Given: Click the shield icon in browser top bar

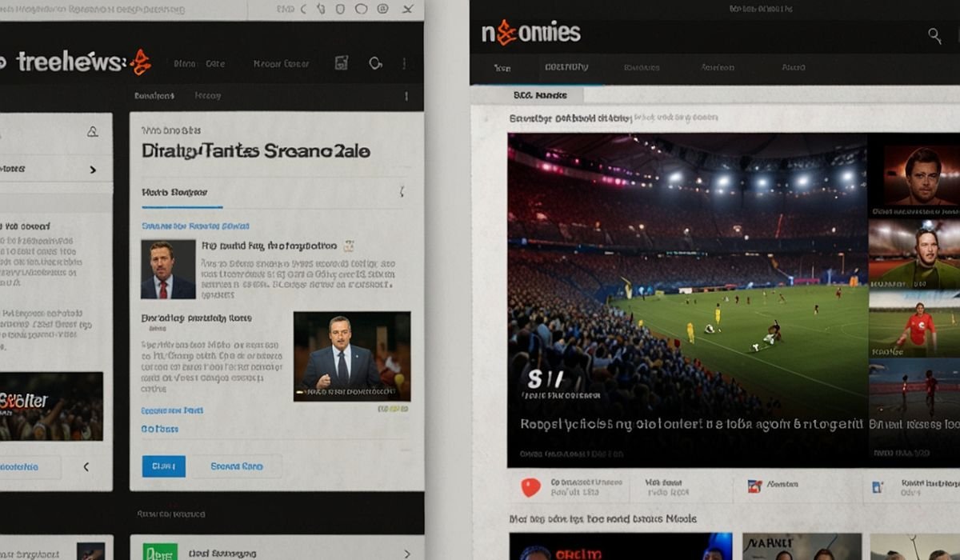Looking at the screenshot, I should pyautogui.click(x=340, y=9).
